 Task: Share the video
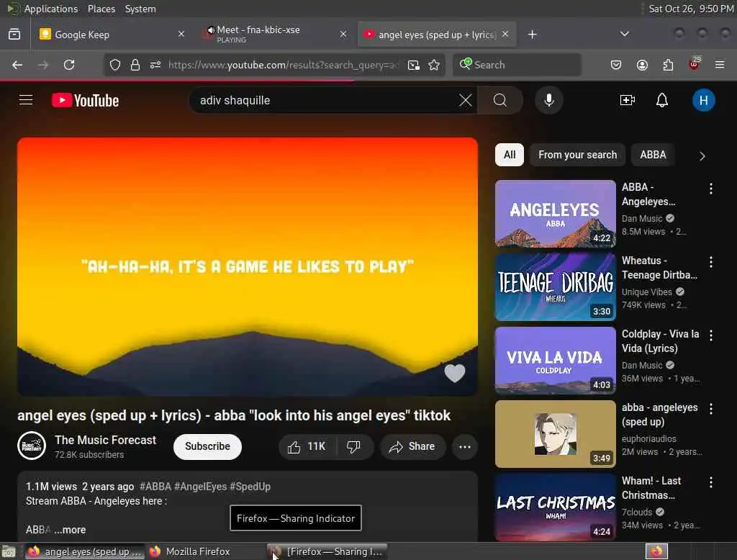[412, 447]
